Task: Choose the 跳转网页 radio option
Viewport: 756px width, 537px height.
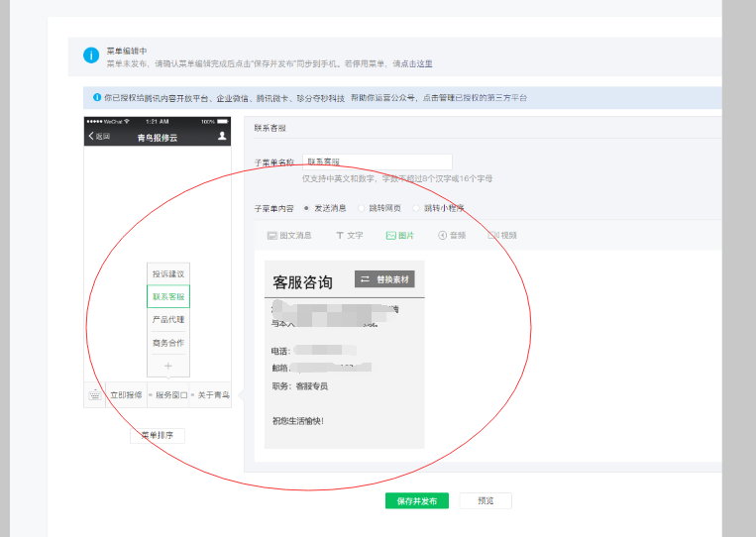Action: pyautogui.click(x=379, y=208)
